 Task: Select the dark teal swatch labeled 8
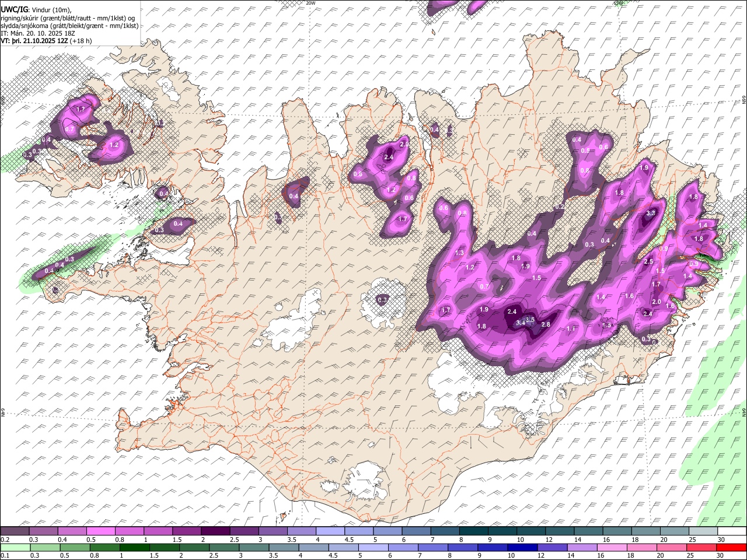(x=473, y=531)
